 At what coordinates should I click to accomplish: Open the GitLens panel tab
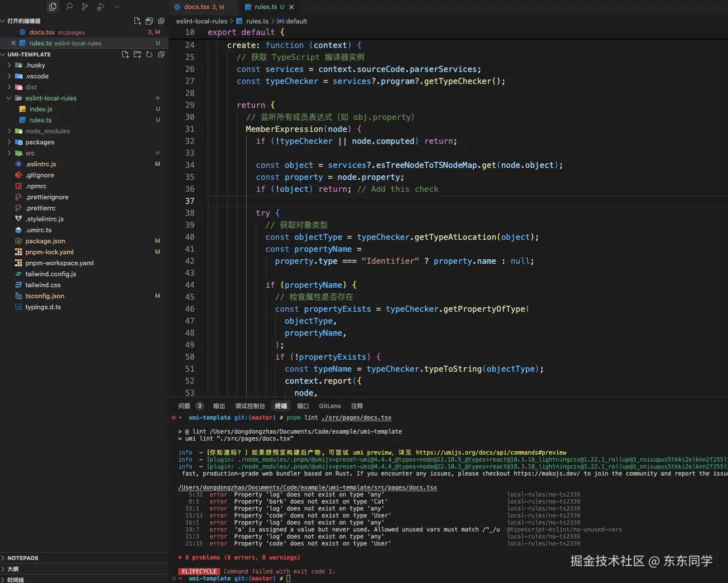[330, 406]
